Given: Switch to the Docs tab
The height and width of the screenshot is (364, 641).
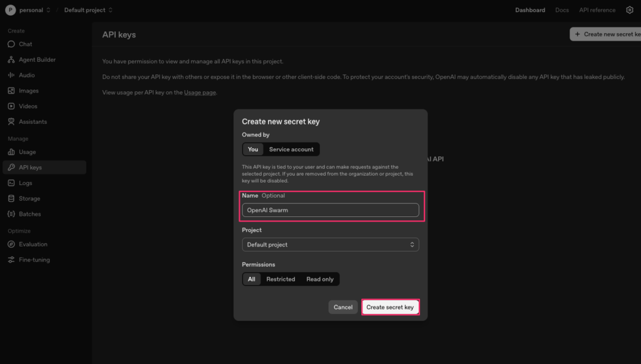Looking at the screenshot, I should point(562,10).
